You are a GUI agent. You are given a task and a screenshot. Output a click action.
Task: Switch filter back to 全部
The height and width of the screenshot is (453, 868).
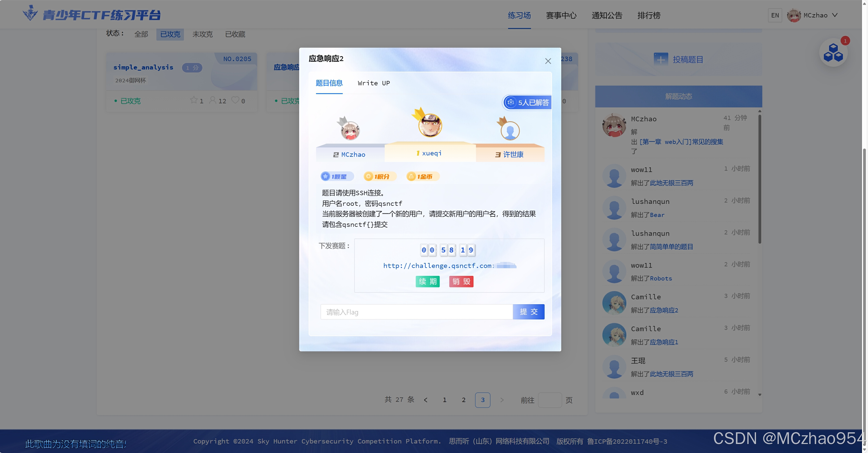click(141, 34)
